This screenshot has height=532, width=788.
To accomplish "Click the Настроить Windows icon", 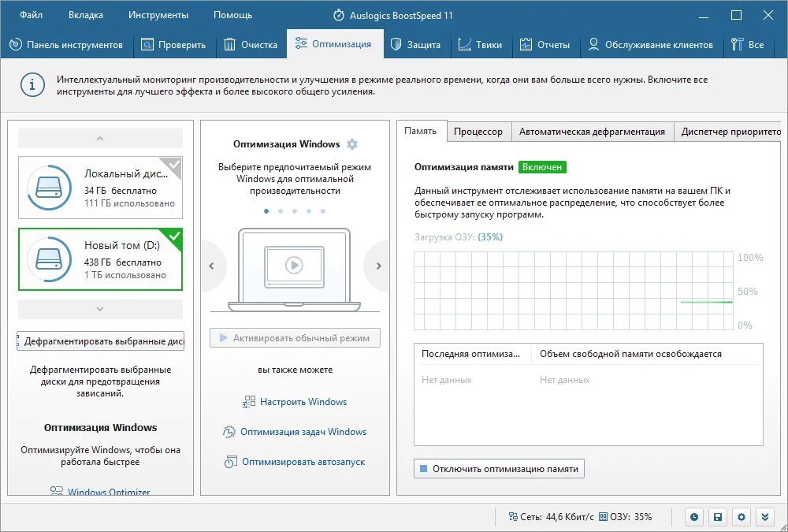I will coord(249,402).
